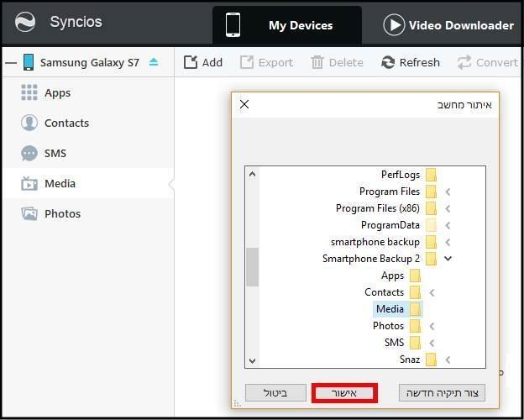Expand the smartphone backup folder arrow
The image size is (524, 420).
[448, 242]
